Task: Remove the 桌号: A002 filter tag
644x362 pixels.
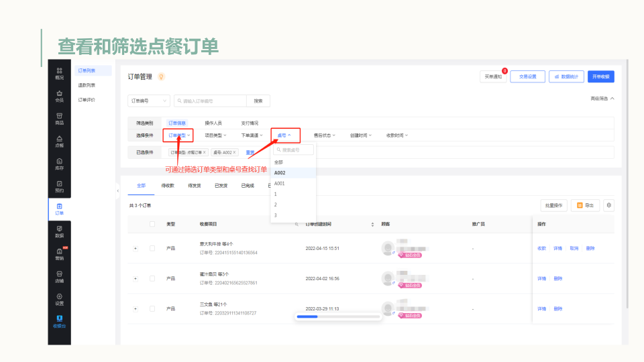Action: click(235, 152)
